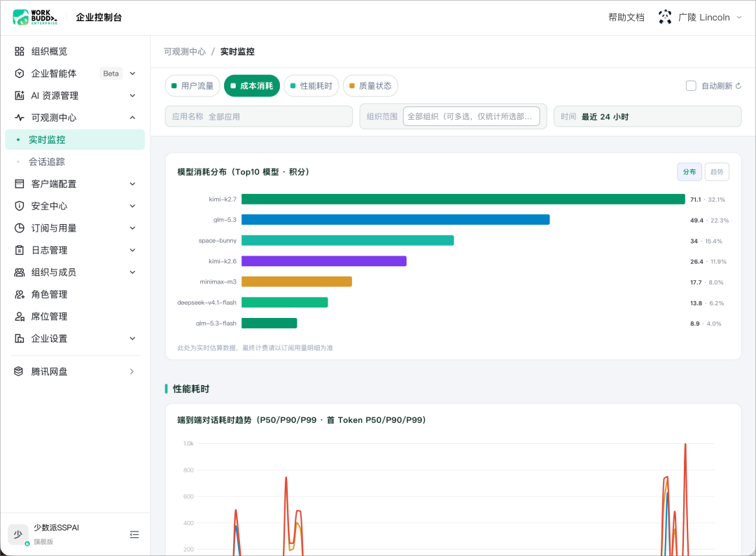Open the 时间 最近 24 小时 dropdown

click(x=647, y=117)
